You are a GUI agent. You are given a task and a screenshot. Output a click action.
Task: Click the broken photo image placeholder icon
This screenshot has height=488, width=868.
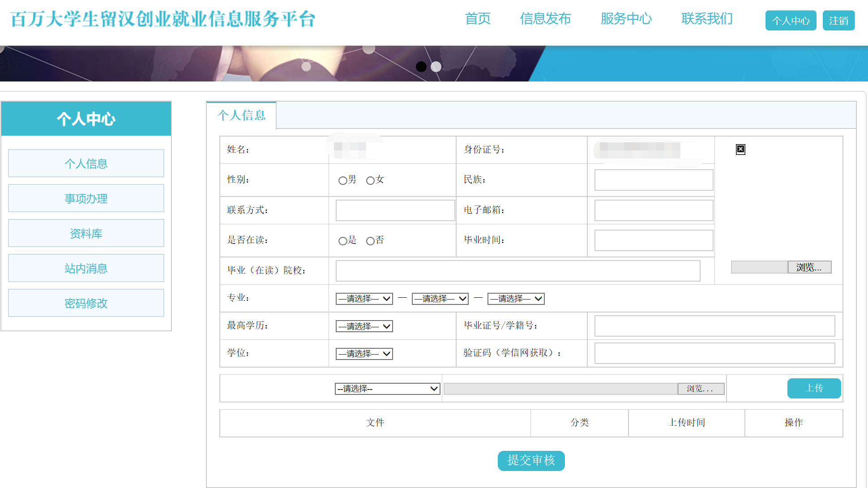(740, 150)
